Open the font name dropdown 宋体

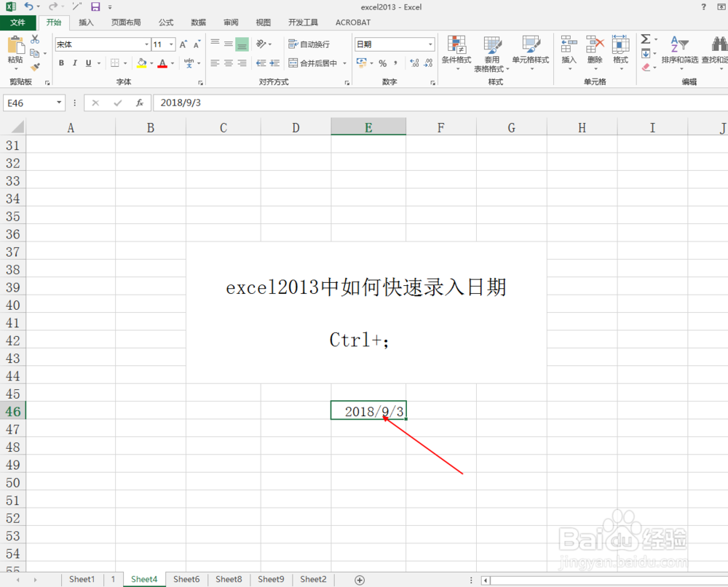(146, 44)
